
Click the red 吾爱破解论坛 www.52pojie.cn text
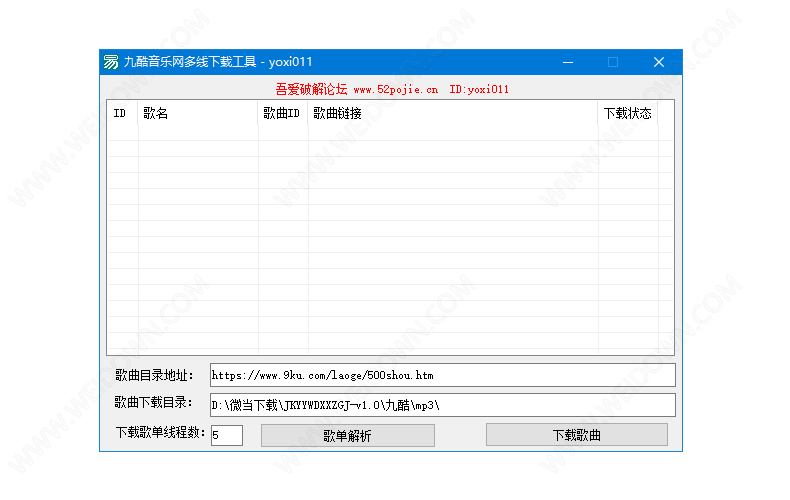coord(357,90)
